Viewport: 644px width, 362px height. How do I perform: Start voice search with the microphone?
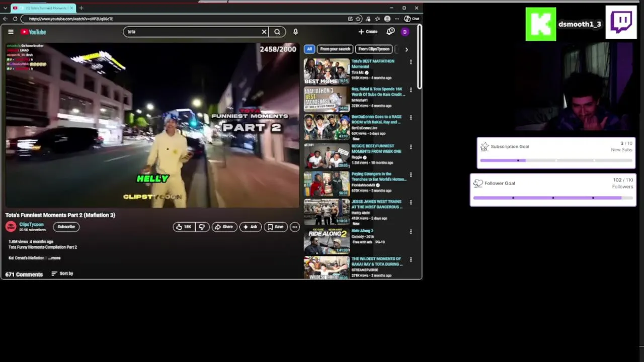(x=295, y=32)
